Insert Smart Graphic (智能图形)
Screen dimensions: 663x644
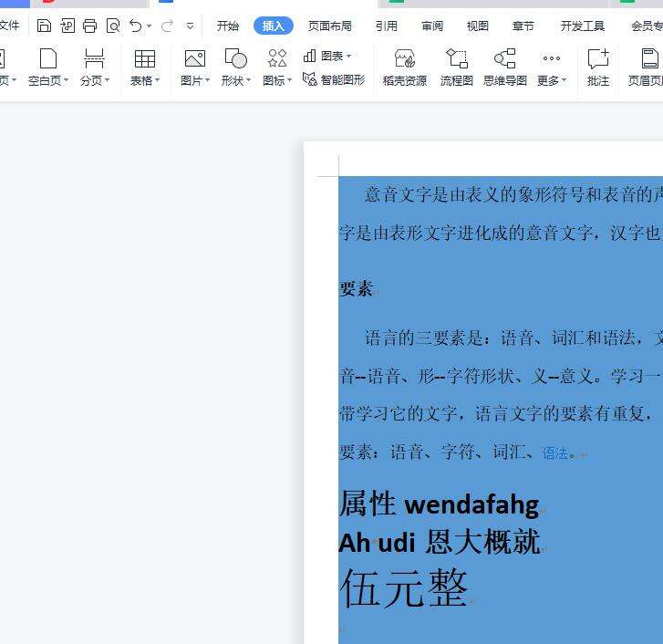(334, 80)
